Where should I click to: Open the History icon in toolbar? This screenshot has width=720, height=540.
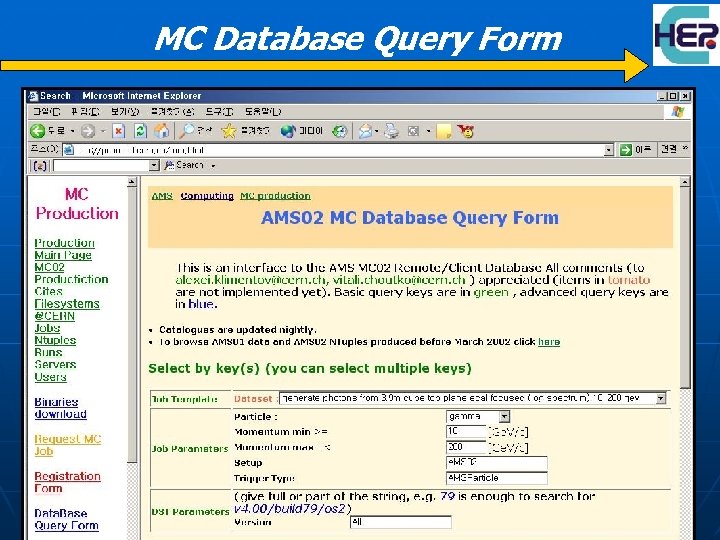[340, 131]
